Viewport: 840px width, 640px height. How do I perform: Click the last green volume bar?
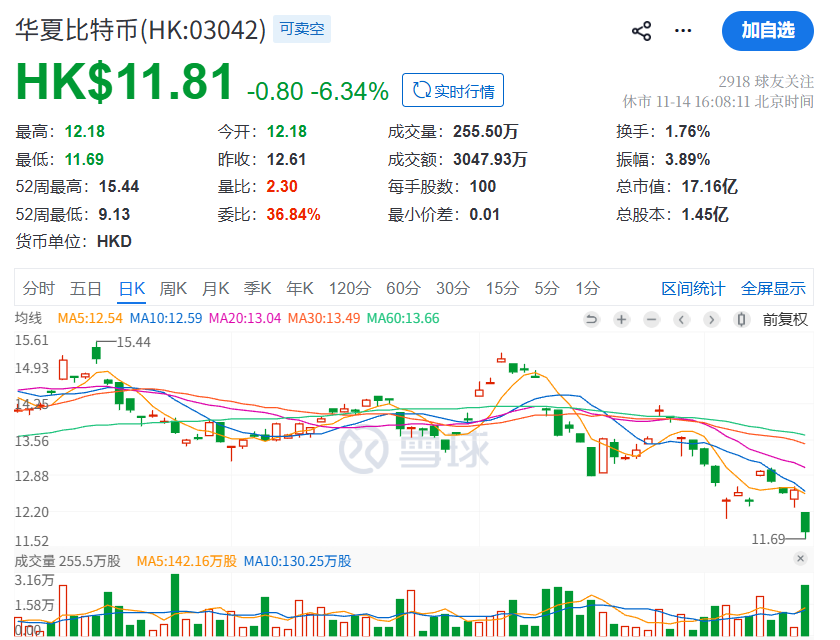tap(805, 610)
